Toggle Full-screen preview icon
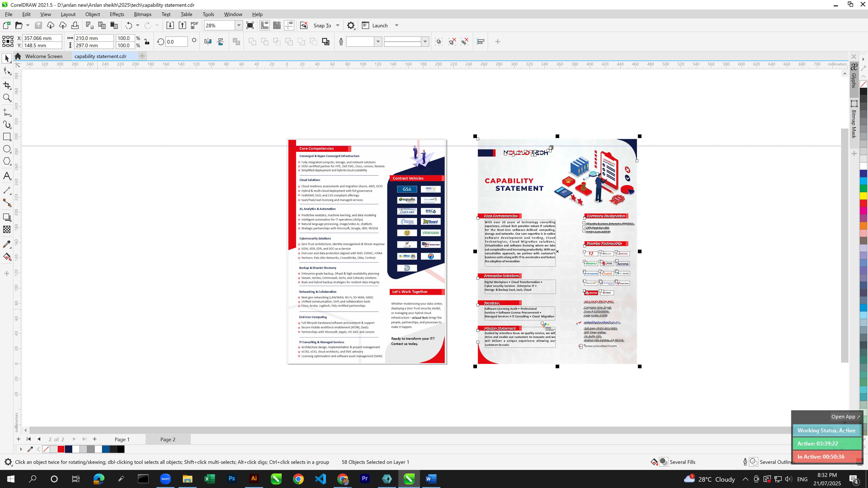The height and width of the screenshot is (488, 868). pyautogui.click(x=250, y=25)
